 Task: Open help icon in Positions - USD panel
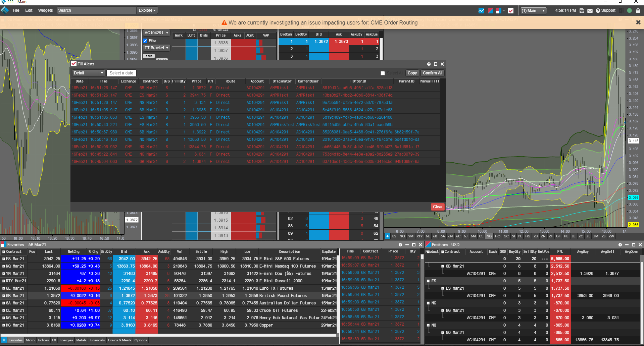point(620,245)
